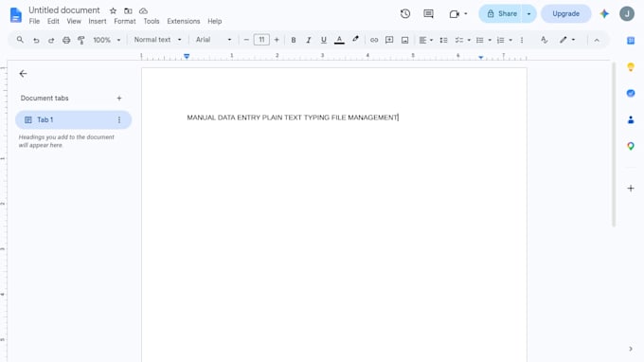Start a video call icon

click(x=454, y=14)
